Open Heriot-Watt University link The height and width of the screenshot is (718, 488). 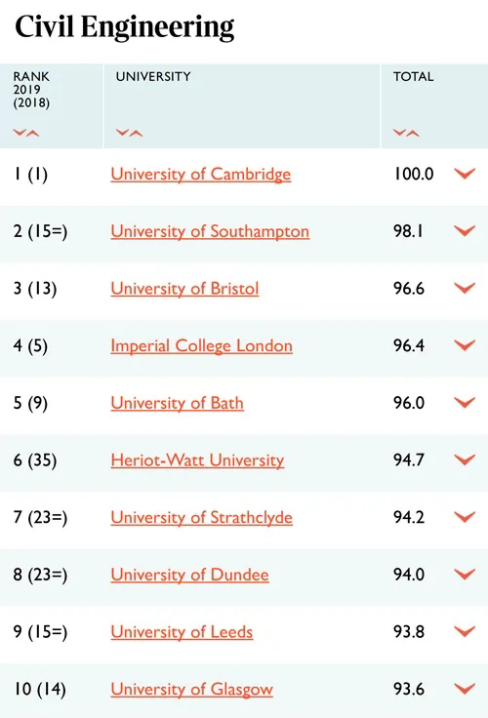coord(197,461)
